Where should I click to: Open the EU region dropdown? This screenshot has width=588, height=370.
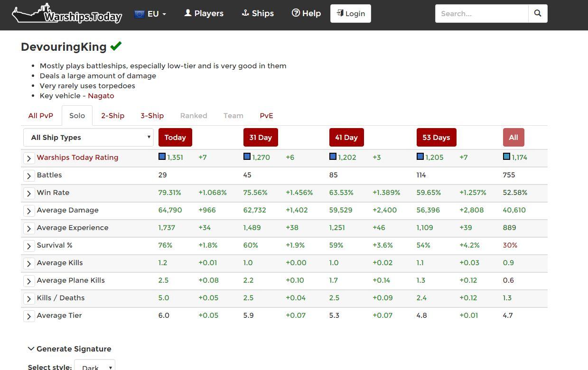(150, 13)
